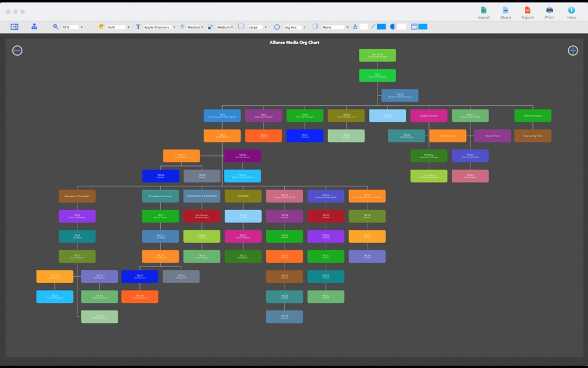This screenshot has height=368, width=588.
Task: Select the STRUCTURES & CROSSINGS node
Action: [x=202, y=196]
